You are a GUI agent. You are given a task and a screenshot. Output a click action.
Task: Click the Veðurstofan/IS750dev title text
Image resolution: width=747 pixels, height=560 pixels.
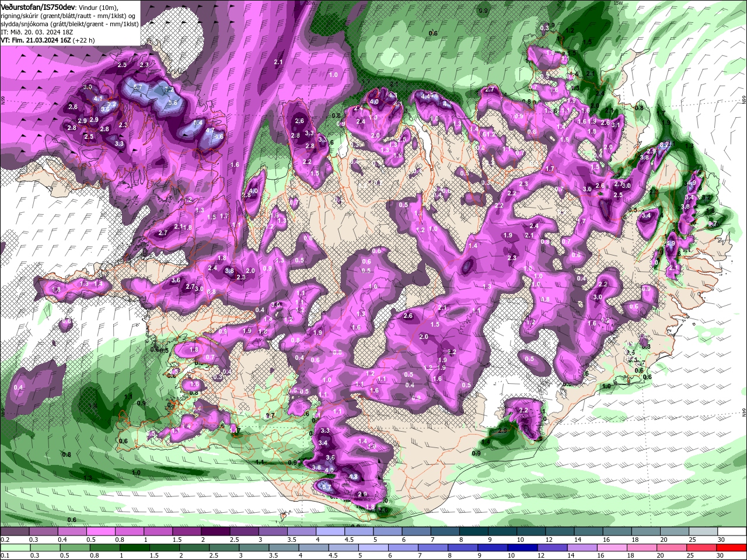(x=39, y=6)
